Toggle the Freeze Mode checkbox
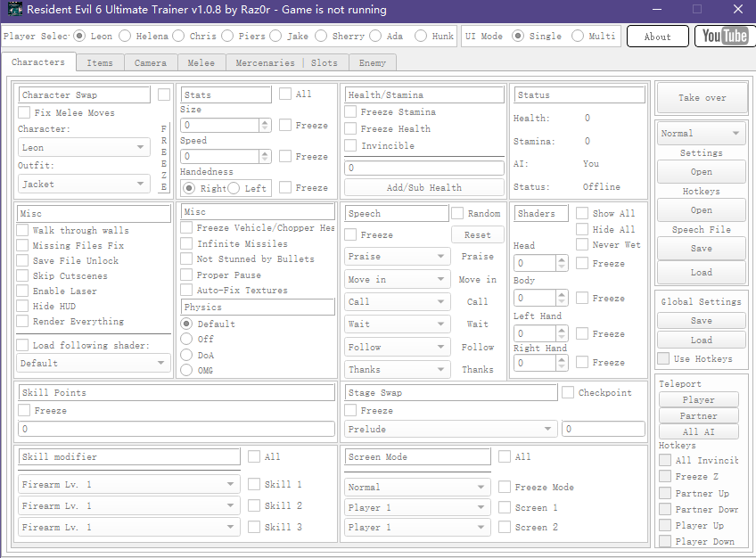Image resolution: width=756 pixels, height=558 pixels. tap(505, 488)
